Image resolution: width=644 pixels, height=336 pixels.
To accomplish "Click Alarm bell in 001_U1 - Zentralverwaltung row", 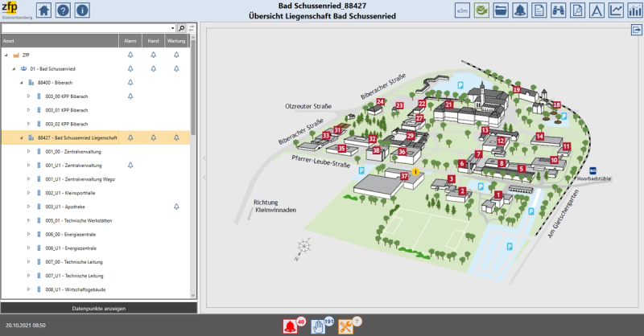I will [130, 166].
